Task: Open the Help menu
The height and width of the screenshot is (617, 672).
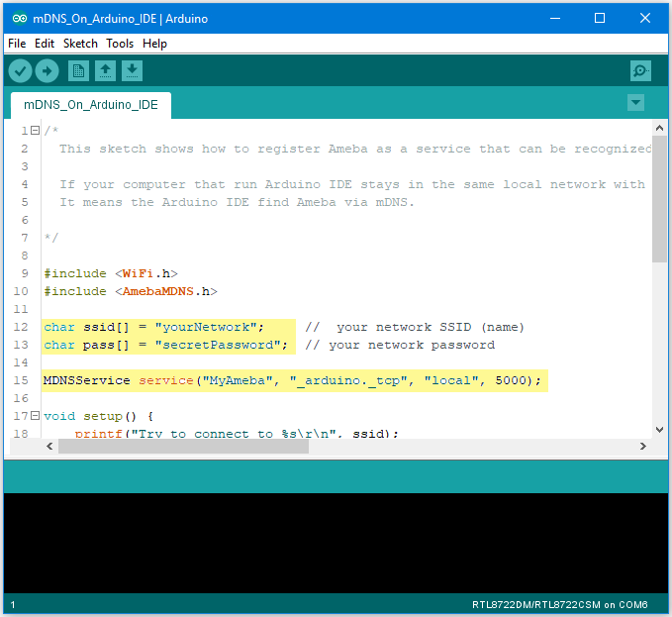Action: (154, 44)
